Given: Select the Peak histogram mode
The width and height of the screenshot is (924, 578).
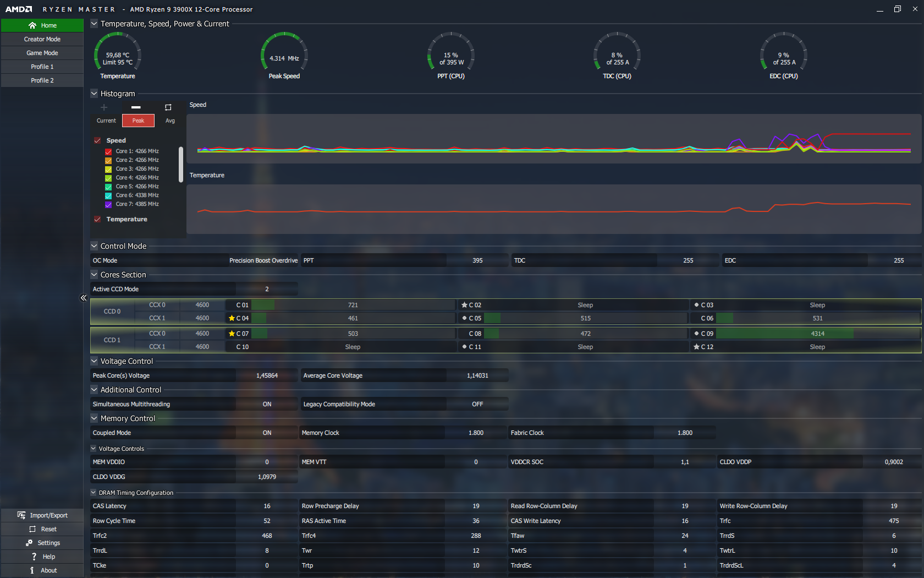Looking at the screenshot, I should pyautogui.click(x=138, y=121).
